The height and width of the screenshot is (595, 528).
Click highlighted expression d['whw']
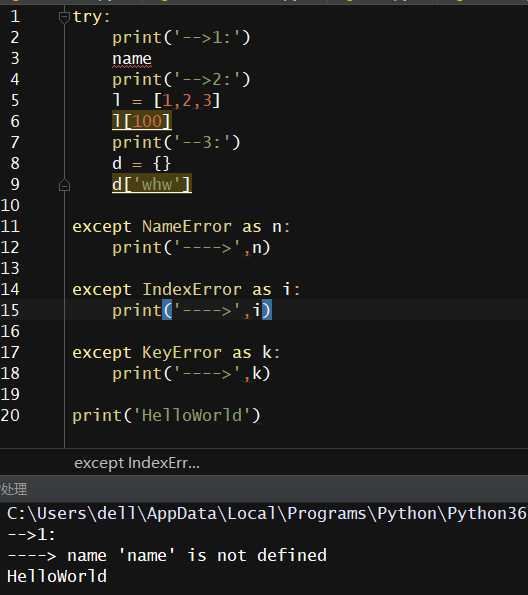152,184
